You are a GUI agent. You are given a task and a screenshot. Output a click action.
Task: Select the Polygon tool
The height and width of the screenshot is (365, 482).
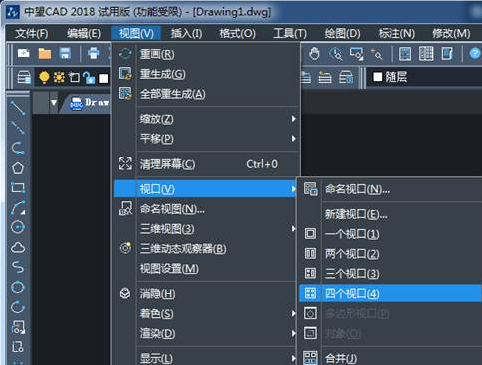(x=18, y=168)
